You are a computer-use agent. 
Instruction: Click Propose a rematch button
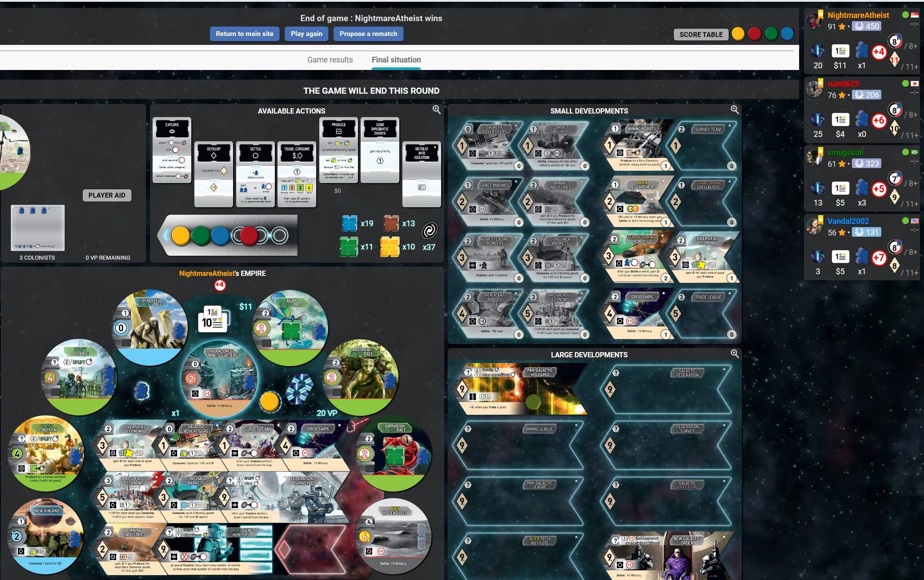click(x=369, y=34)
